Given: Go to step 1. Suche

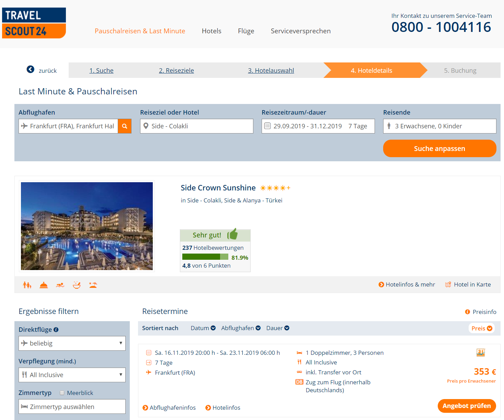Looking at the screenshot, I should point(101,70).
